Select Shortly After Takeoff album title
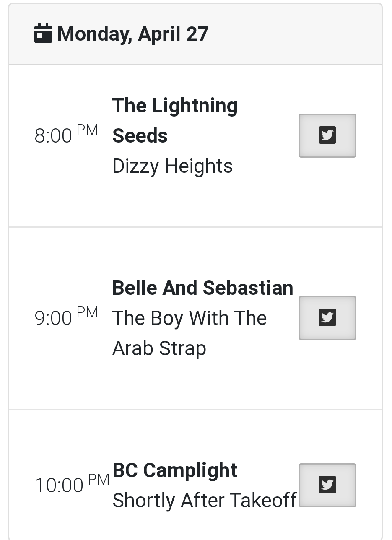392x540 pixels. point(205,501)
